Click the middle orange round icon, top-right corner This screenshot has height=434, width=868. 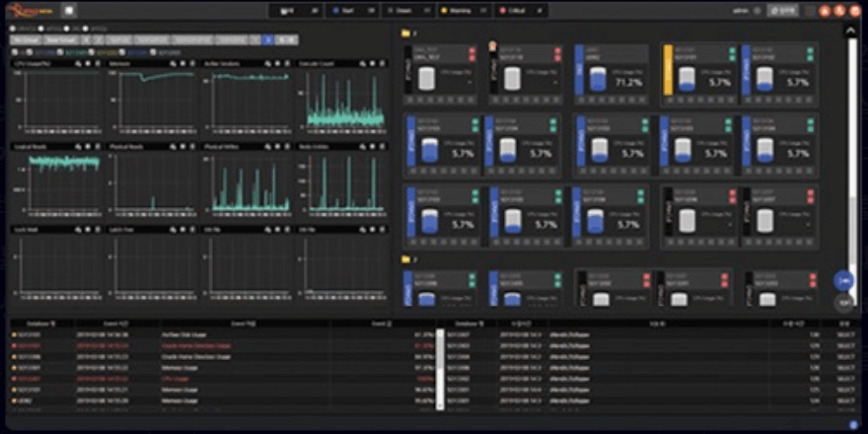pyautogui.click(x=839, y=11)
